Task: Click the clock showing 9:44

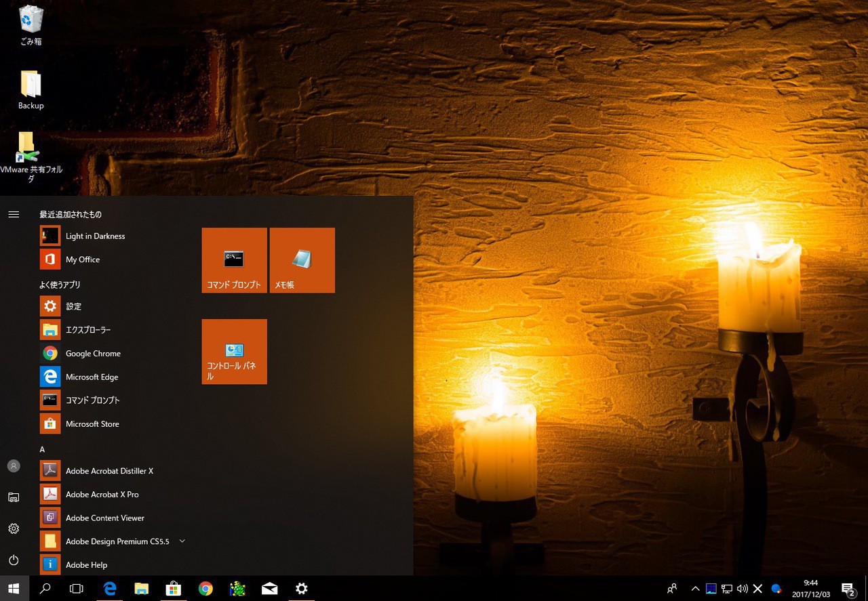Action: [810, 588]
